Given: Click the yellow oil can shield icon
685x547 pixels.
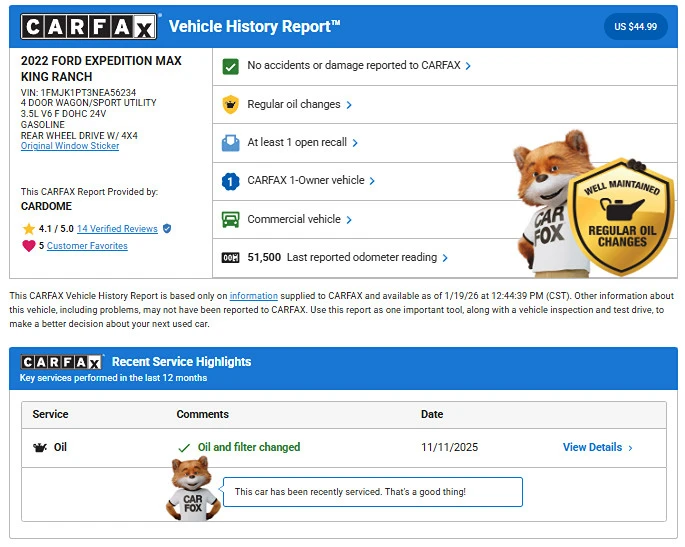Looking at the screenshot, I should pos(230,104).
